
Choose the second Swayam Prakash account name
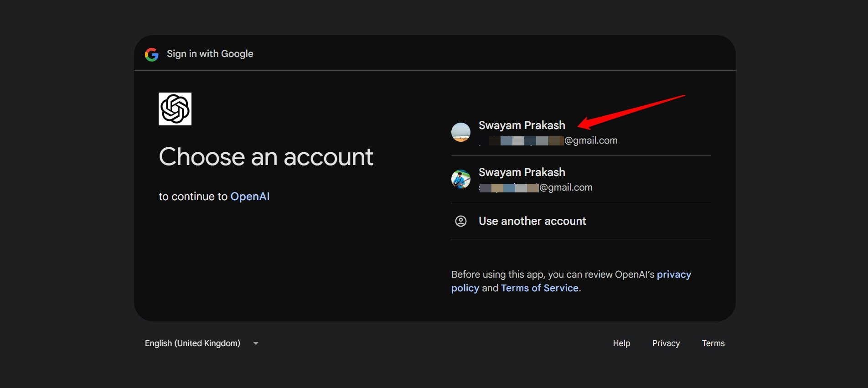coord(522,172)
